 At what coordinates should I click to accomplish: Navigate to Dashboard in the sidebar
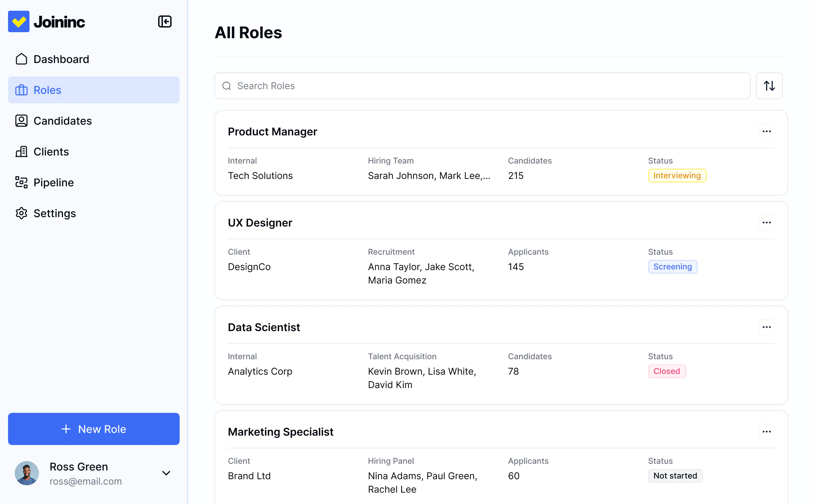pos(61,59)
